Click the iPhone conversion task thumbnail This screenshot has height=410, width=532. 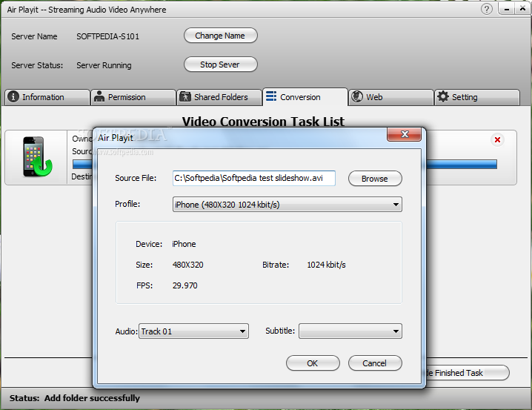tap(37, 156)
